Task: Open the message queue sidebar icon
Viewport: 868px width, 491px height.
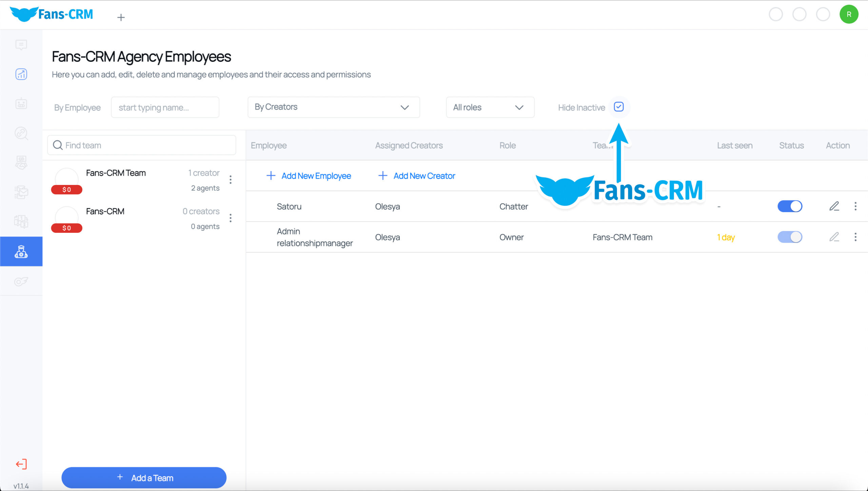Action: pos(21,222)
